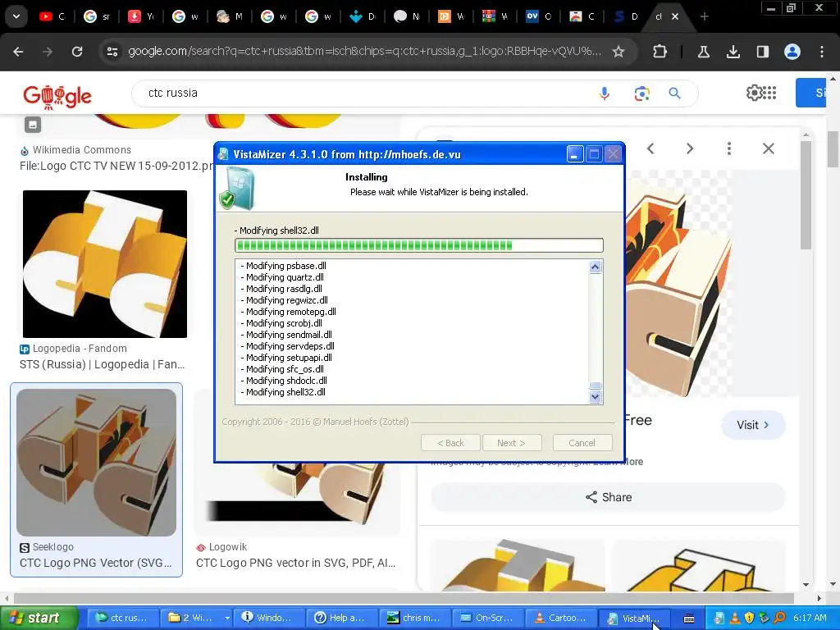Switch to 'chris m...' image taskbar button
Viewport: 840px width, 630px height.
[x=415, y=619]
